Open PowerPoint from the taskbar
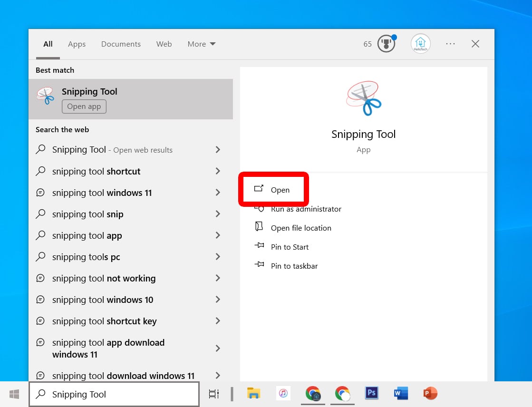 point(430,394)
